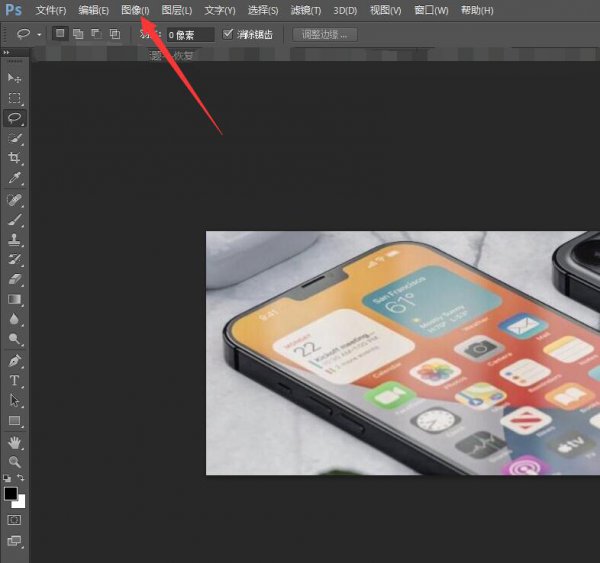Screen dimensions: 600x563
Task: Select the Dodge tool
Action: [x=14, y=339]
